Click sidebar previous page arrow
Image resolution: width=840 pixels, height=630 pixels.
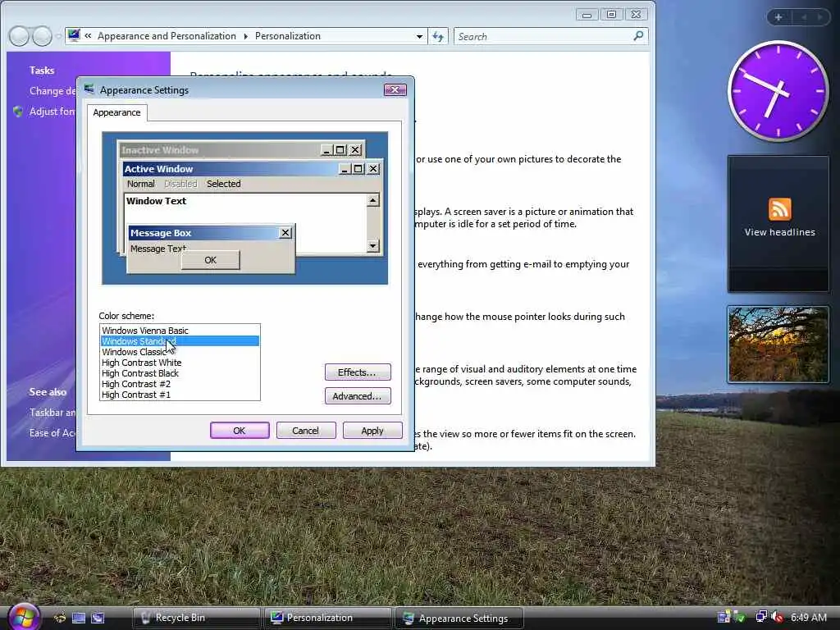coord(804,17)
